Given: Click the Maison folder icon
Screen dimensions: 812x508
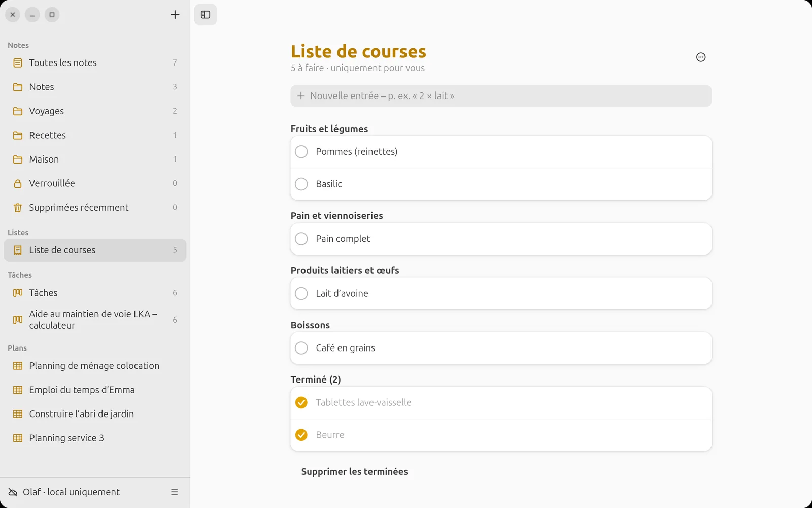Looking at the screenshot, I should (x=18, y=160).
